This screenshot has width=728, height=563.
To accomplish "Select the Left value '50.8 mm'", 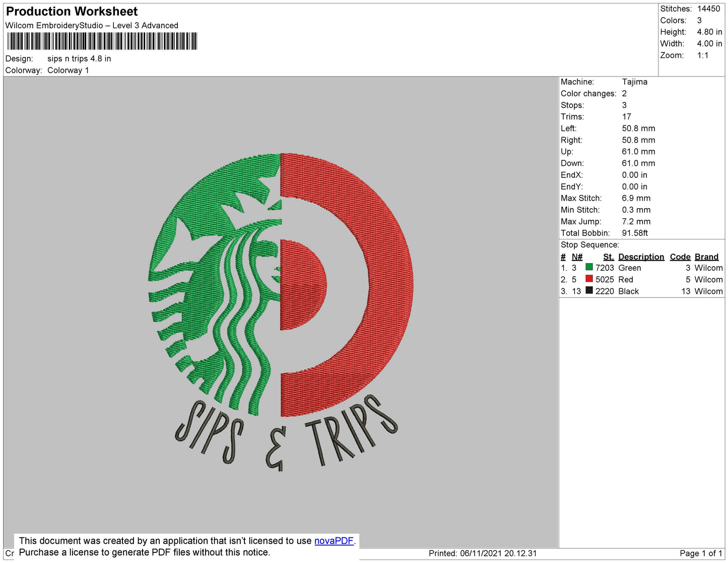I will [638, 129].
